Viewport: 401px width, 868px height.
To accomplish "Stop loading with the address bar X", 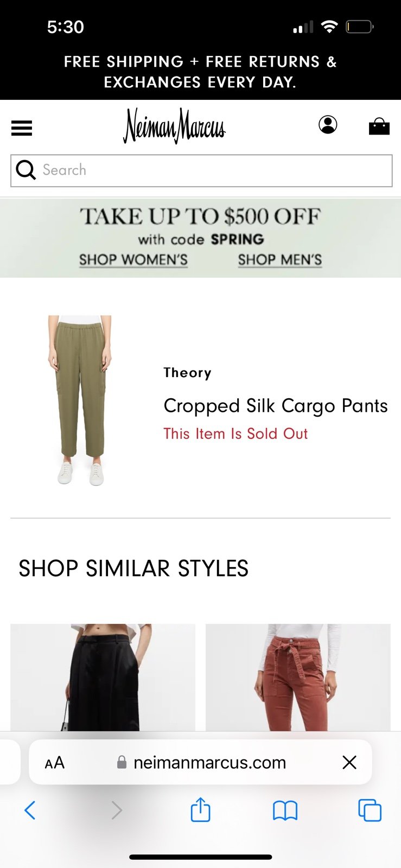I will point(350,762).
